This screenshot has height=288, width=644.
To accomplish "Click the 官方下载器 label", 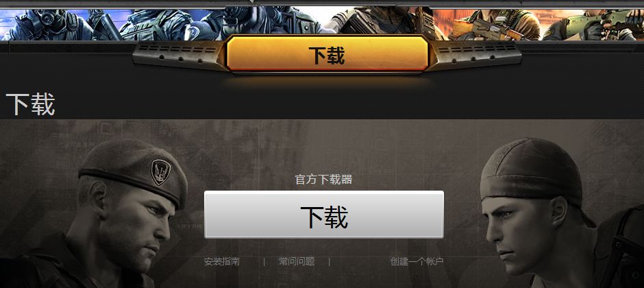I will pos(323,180).
